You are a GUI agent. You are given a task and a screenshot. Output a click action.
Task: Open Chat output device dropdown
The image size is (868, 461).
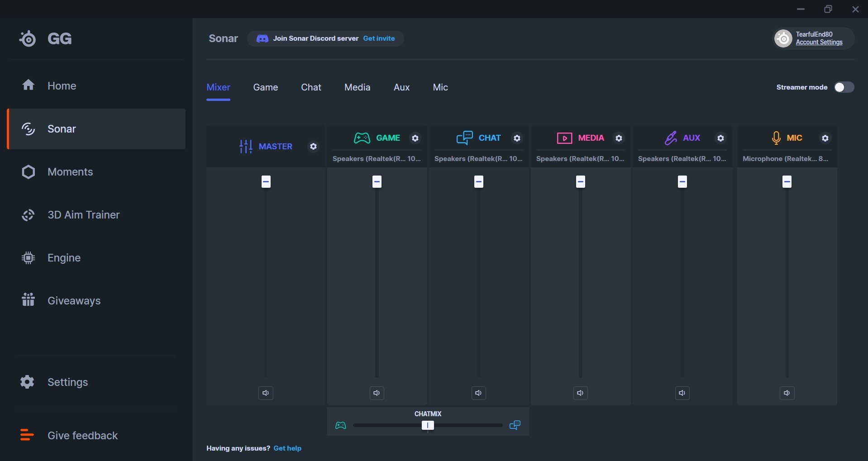(x=478, y=159)
